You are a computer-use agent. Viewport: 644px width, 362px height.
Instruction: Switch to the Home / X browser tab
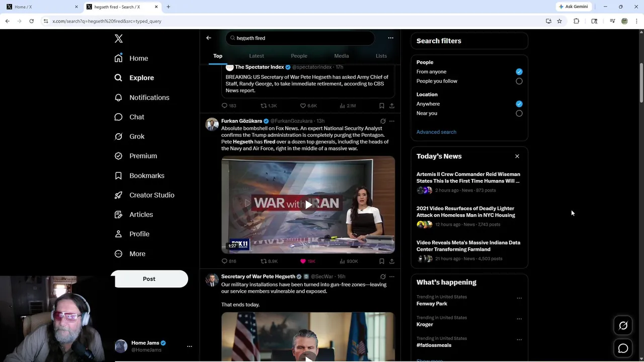(43, 7)
